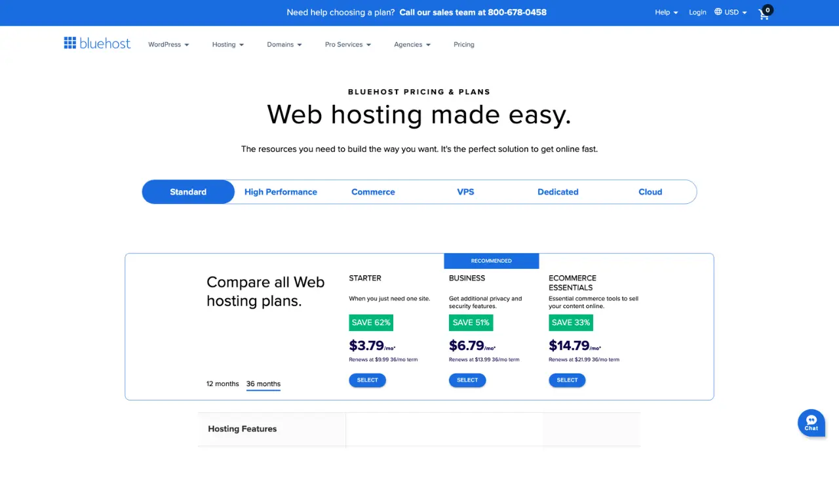Click the STARTER plan title
Viewport: 839px width, 504px height.
365,278
